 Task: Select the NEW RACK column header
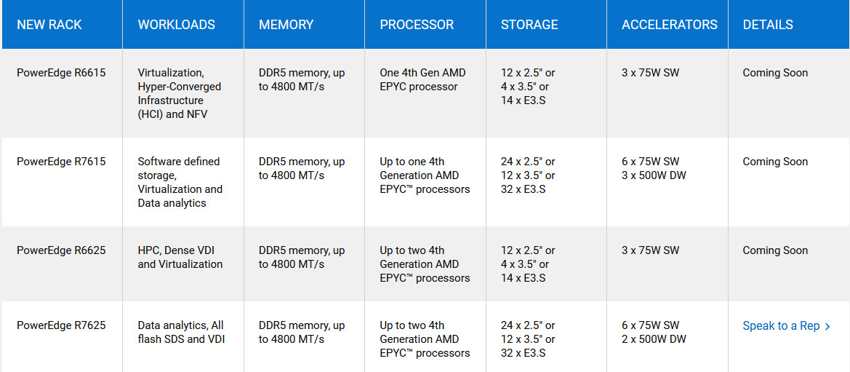[49, 24]
